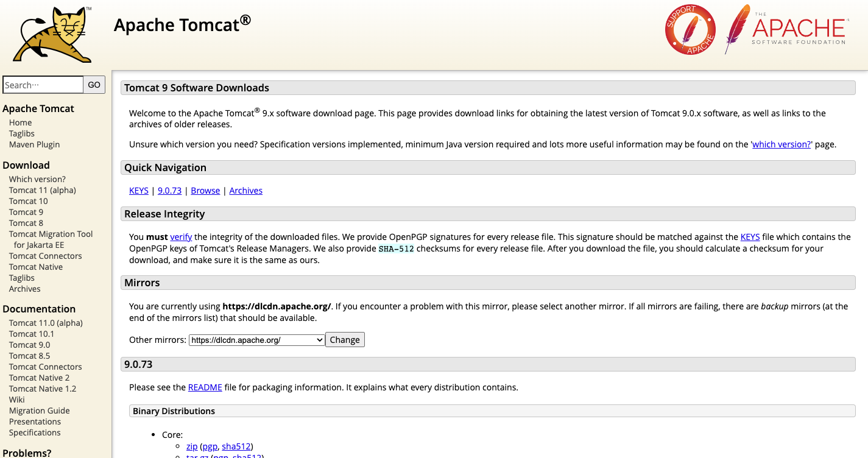Open Tomcat Migration Tool for Jakarta EE
This screenshot has width=868, height=458.
tap(51, 239)
